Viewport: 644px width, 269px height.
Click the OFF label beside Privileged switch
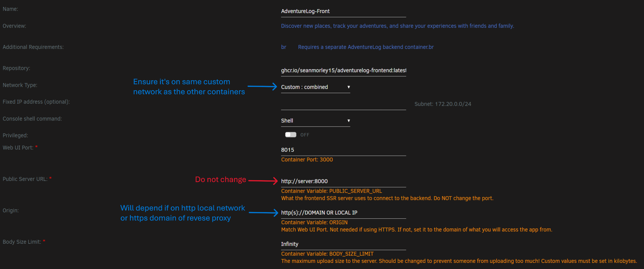(305, 135)
